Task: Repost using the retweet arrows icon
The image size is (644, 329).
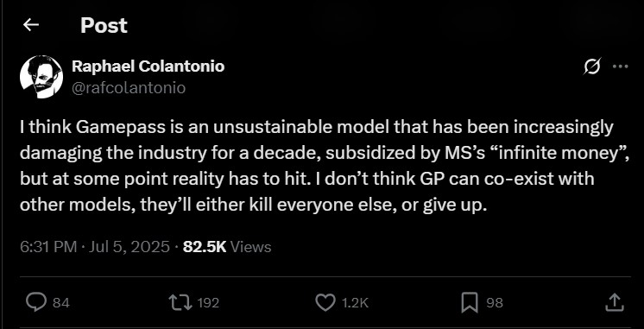Action: 181,303
